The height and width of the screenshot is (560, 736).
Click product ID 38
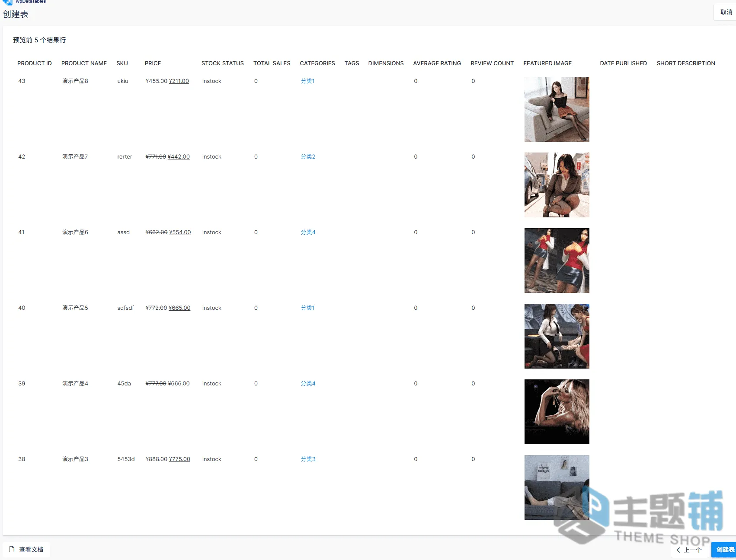point(22,459)
